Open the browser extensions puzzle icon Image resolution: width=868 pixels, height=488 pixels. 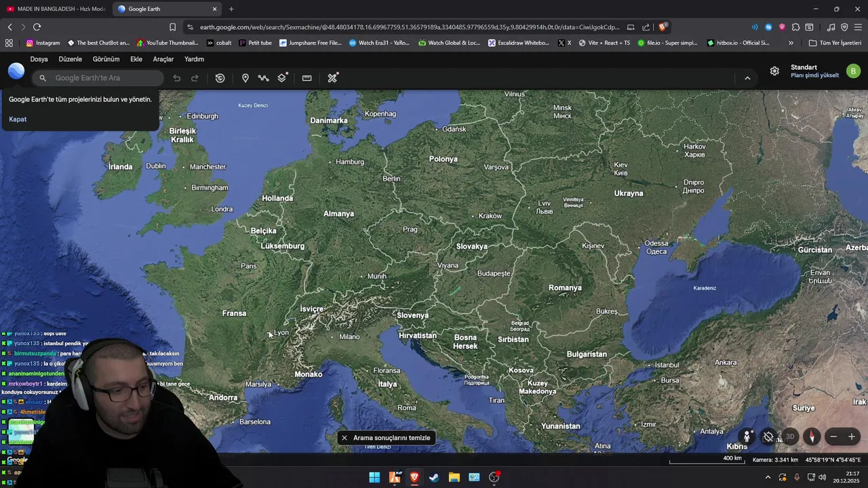[x=795, y=27]
